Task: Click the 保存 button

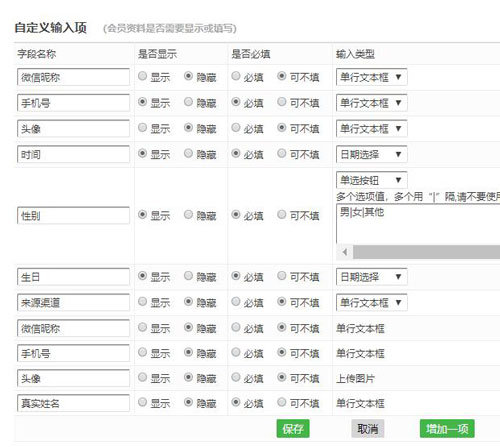Action: click(293, 429)
